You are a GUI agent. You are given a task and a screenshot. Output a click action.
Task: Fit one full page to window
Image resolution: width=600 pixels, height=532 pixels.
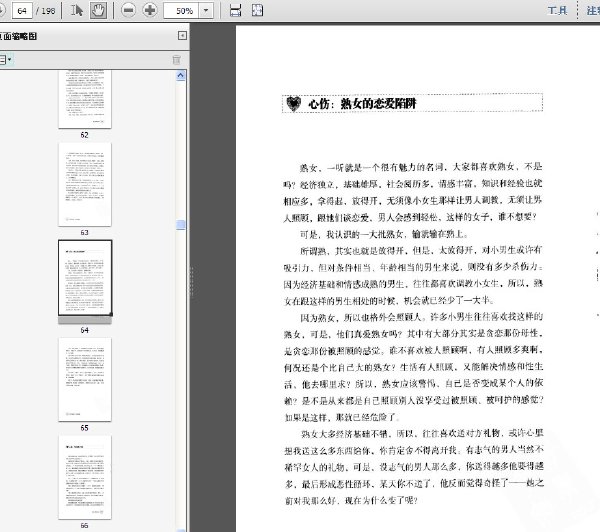point(257,10)
